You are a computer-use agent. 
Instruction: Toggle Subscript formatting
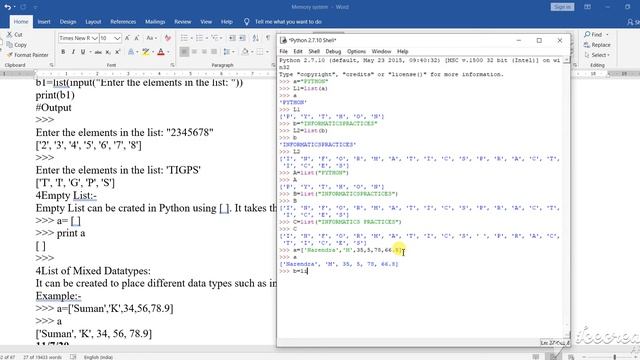pos(108,52)
